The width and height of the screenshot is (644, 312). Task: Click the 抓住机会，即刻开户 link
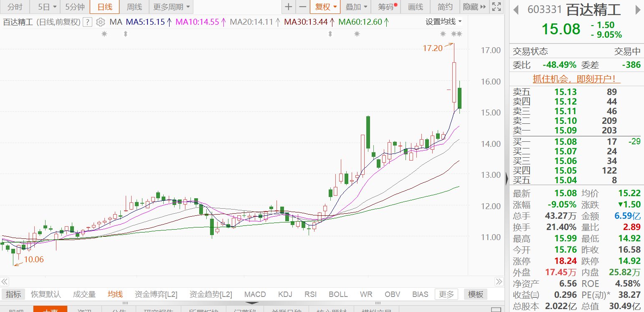(x=576, y=79)
